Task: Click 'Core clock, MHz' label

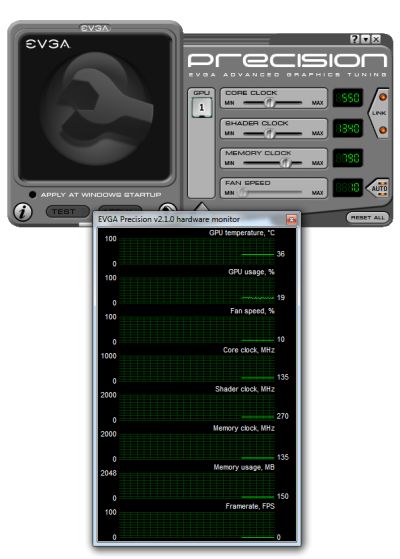Action: click(249, 350)
